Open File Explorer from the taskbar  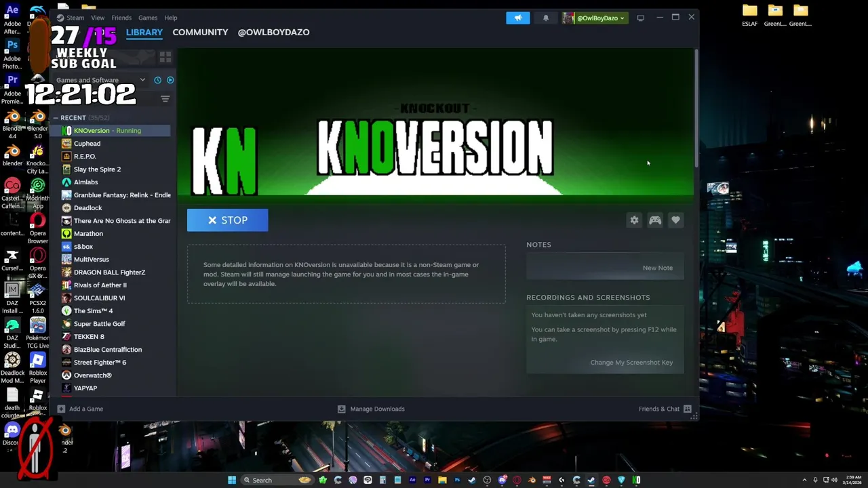(442, 480)
